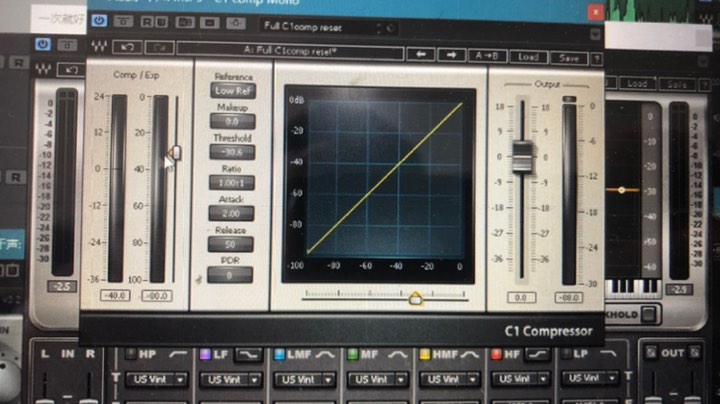Image resolution: width=720 pixels, height=404 pixels.
Task: Click the Save button in C1 Compressor
Action: (x=569, y=58)
